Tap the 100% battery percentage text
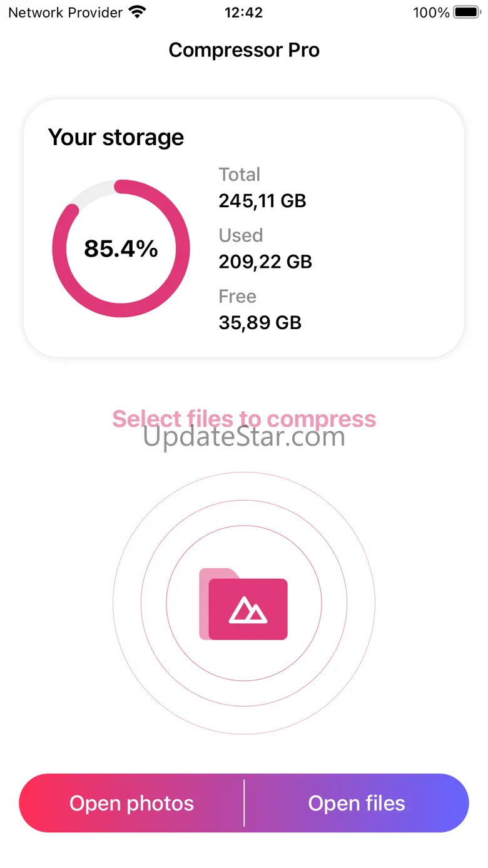 pos(431,12)
